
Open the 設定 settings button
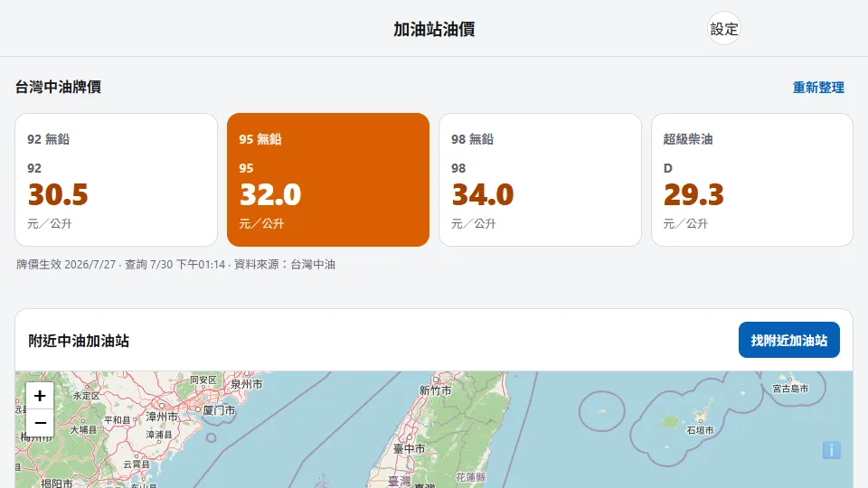click(x=723, y=28)
